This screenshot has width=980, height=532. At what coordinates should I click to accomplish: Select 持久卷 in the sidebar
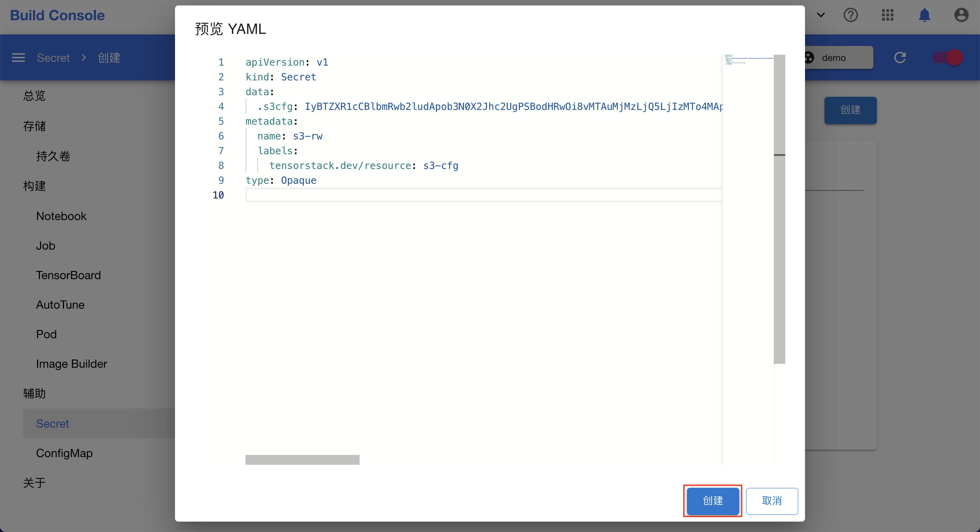click(53, 156)
